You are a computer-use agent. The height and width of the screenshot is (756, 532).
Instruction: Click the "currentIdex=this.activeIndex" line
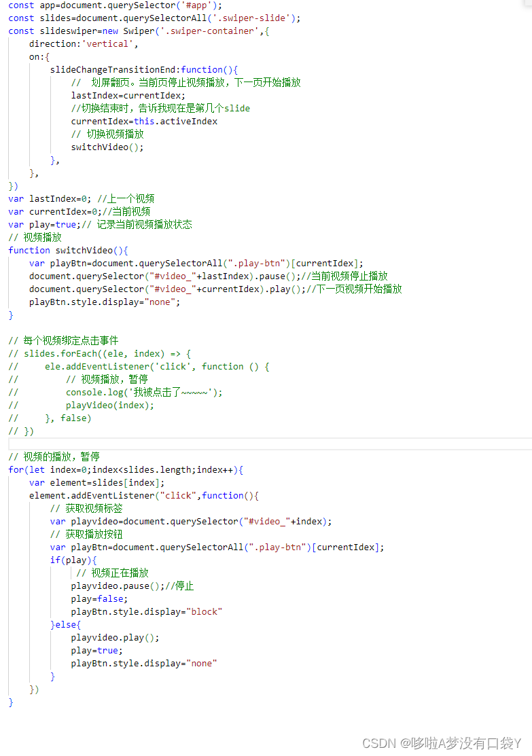point(144,122)
